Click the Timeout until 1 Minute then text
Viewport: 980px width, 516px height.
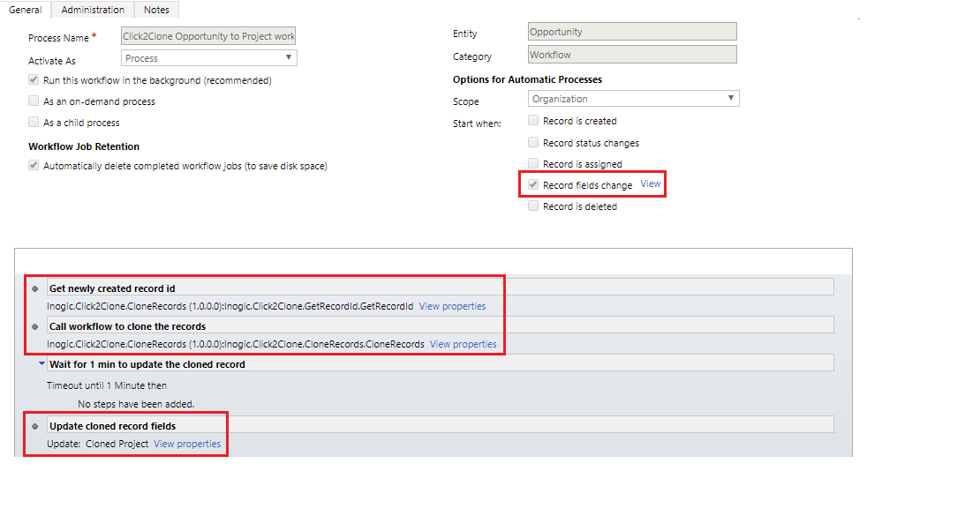pos(107,385)
